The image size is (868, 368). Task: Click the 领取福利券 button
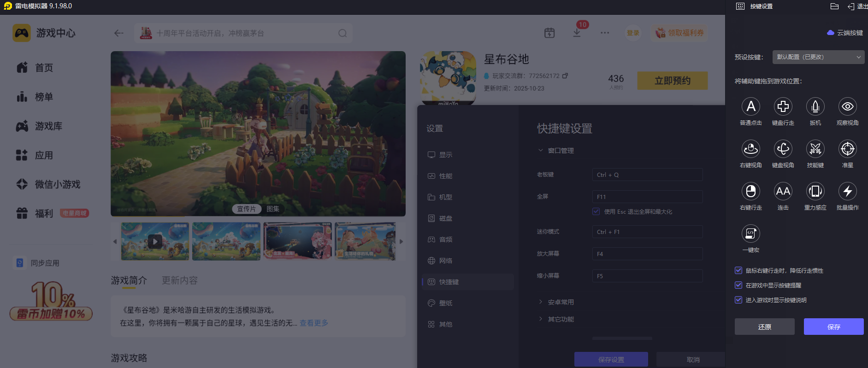point(679,33)
